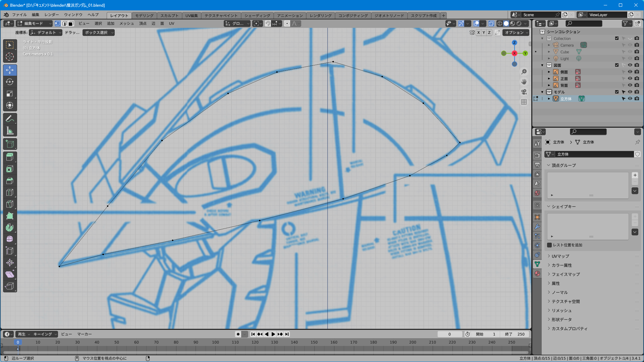Click the 終了 frame 250 field

tap(515, 334)
